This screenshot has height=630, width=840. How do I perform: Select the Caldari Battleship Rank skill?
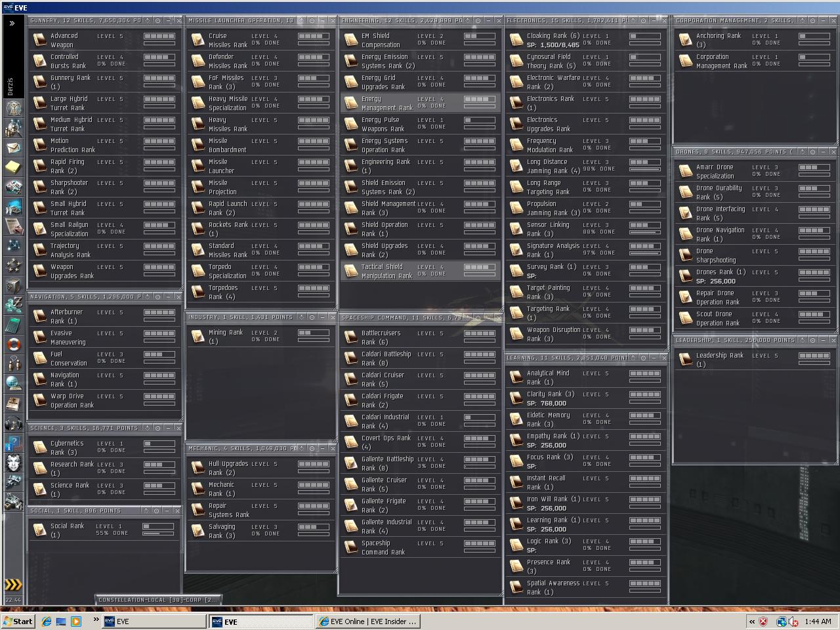coord(420,358)
